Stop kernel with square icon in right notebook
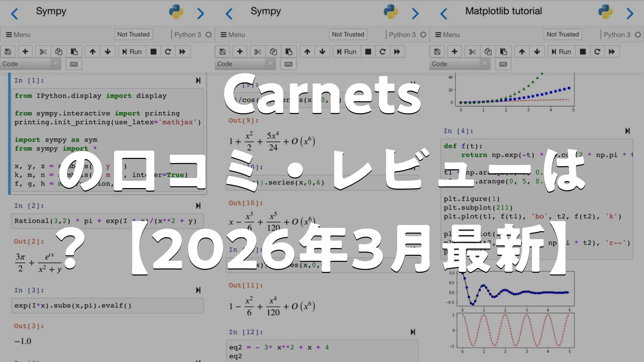This screenshot has height=362, width=644. point(583,52)
